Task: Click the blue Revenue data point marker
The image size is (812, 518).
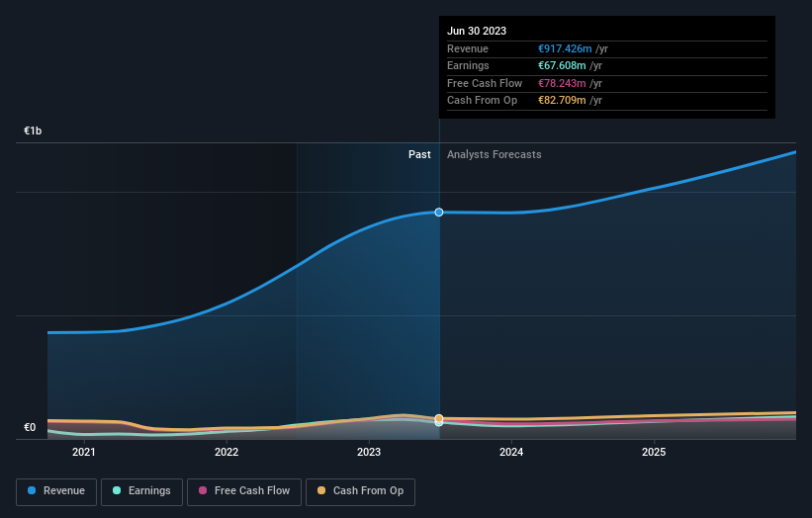Action: point(438,213)
